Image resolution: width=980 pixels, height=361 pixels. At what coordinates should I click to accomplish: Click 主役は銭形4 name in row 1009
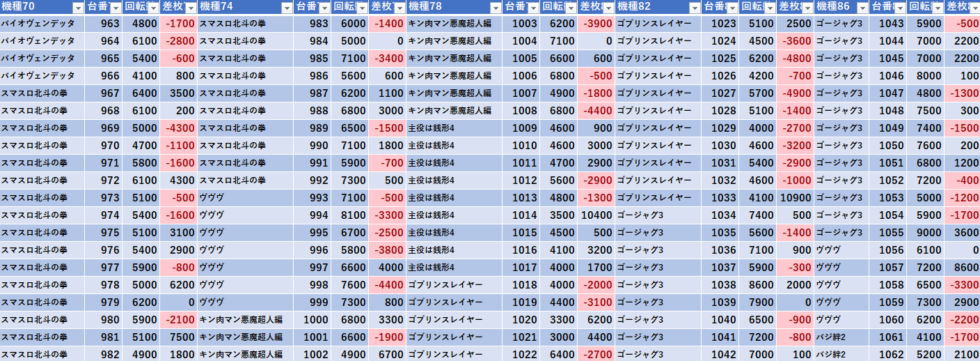click(x=432, y=128)
